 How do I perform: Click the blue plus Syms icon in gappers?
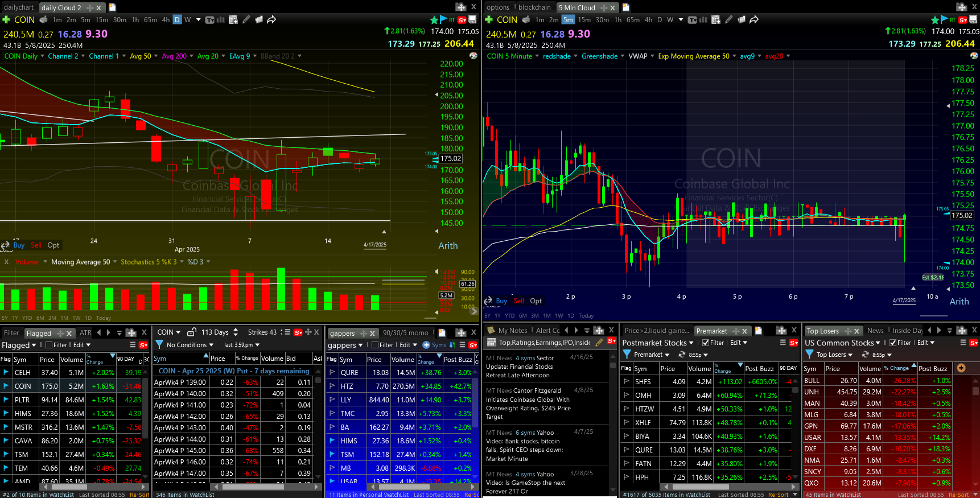tap(426, 345)
